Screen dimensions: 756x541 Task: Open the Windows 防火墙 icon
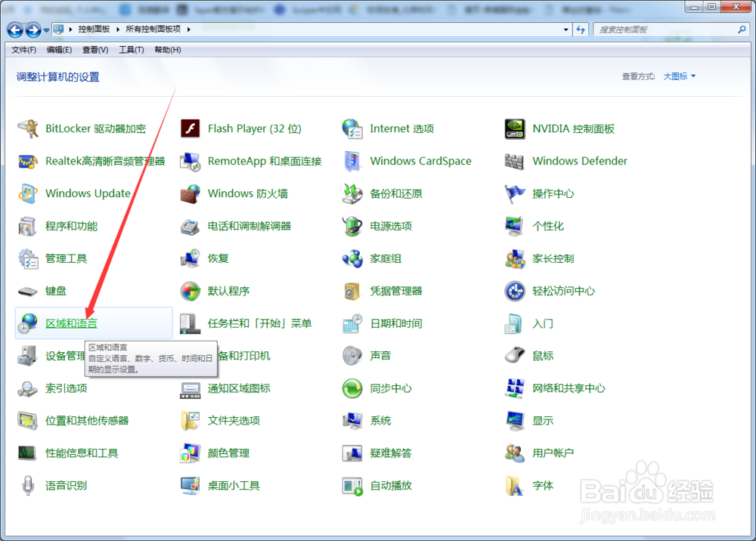[191, 193]
